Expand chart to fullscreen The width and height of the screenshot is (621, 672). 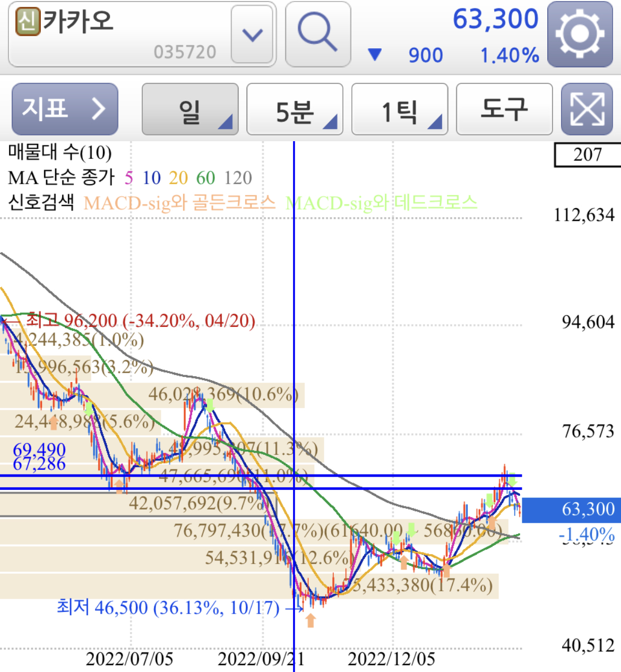(x=587, y=109)
